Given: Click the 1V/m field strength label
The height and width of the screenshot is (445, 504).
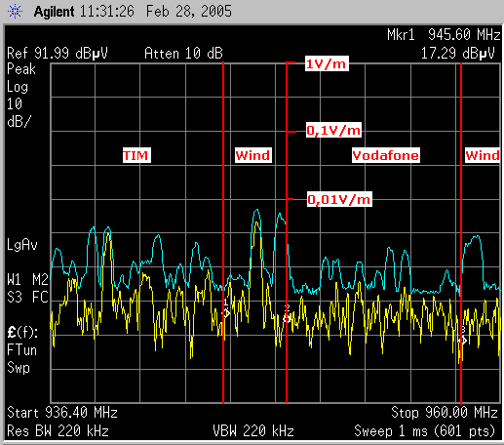Looking at the screenshot, I should click(327, 63).
